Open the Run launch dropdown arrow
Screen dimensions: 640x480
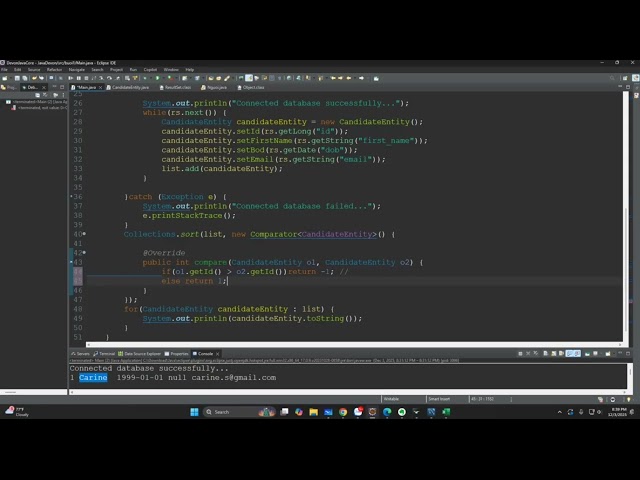(162, 78)
